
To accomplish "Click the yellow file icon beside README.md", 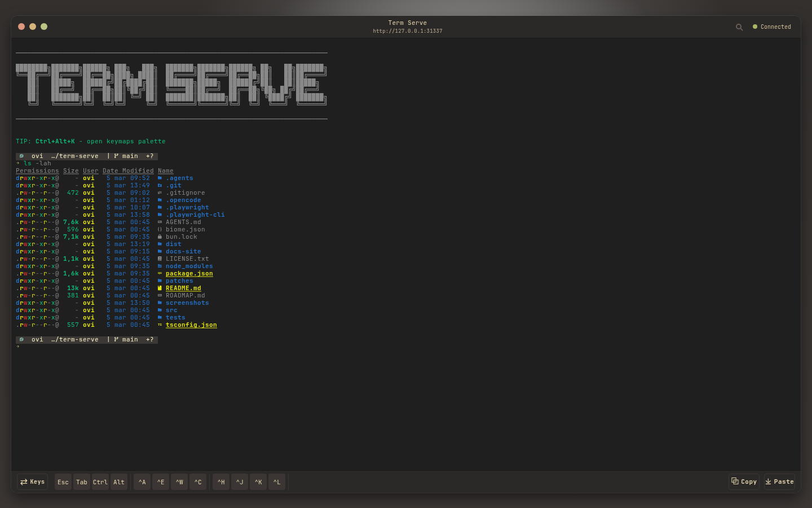I will point(160,288).
